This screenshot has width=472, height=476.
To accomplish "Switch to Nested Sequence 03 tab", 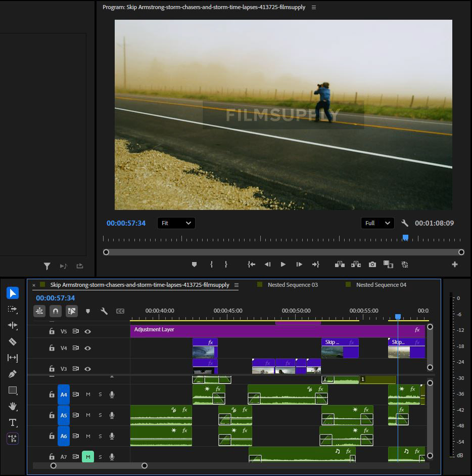I will pos(293,285).
